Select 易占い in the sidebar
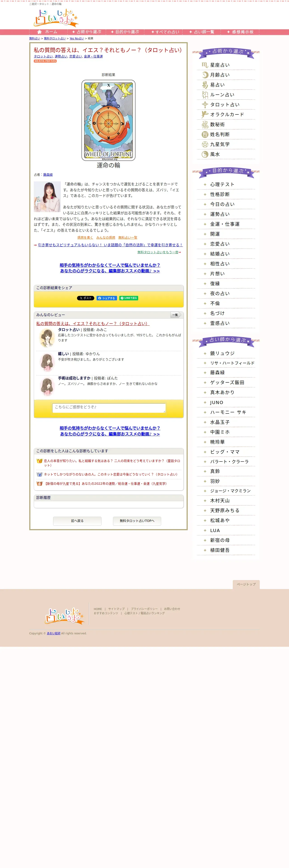Image resolution: width=289 pixels, height=868 pixels. (226, 85)
